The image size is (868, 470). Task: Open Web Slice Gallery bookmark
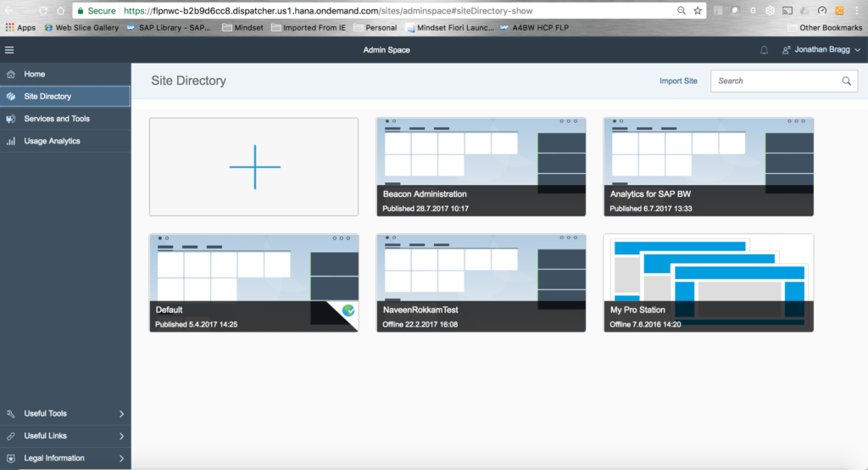81,28
